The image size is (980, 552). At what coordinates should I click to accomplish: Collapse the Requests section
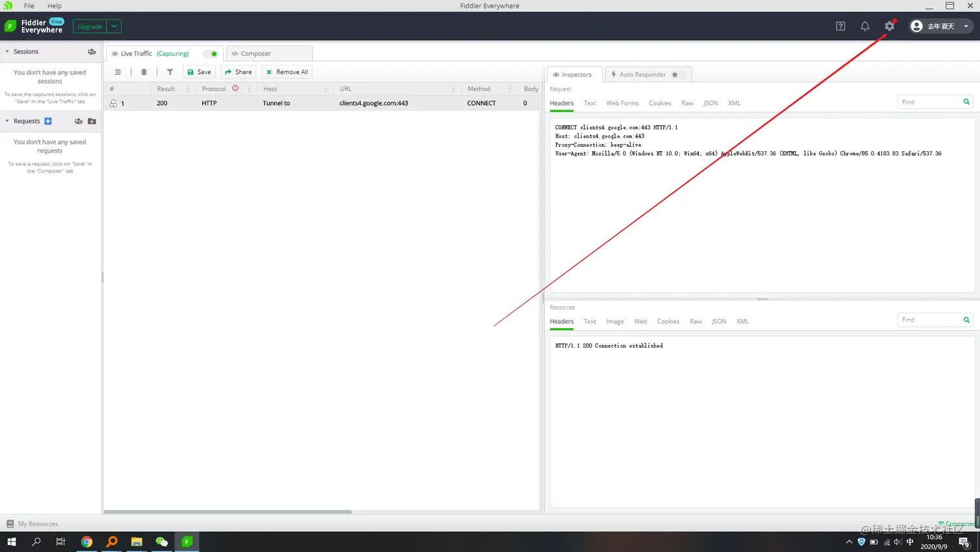(7, 121)
